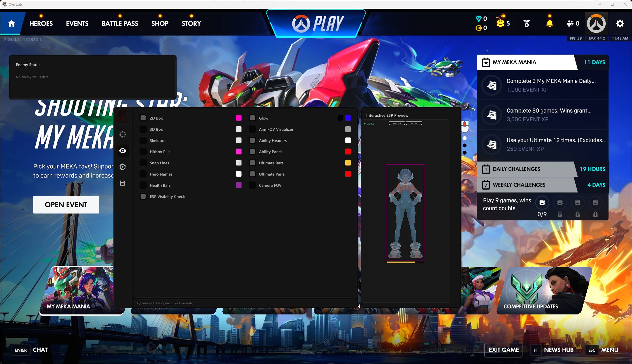Change Ultimate Bars yellow color swatch
The width and height of the screenshot is (632, 364).
348,163
